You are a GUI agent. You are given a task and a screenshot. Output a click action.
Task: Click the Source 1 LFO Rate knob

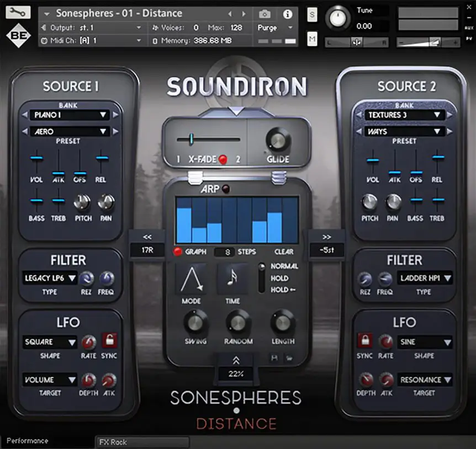coord(89,343)
